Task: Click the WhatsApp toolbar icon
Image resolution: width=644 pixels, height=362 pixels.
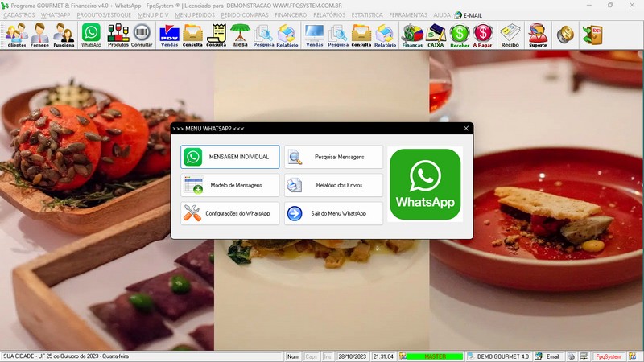Action: click(x=91, y=35)
